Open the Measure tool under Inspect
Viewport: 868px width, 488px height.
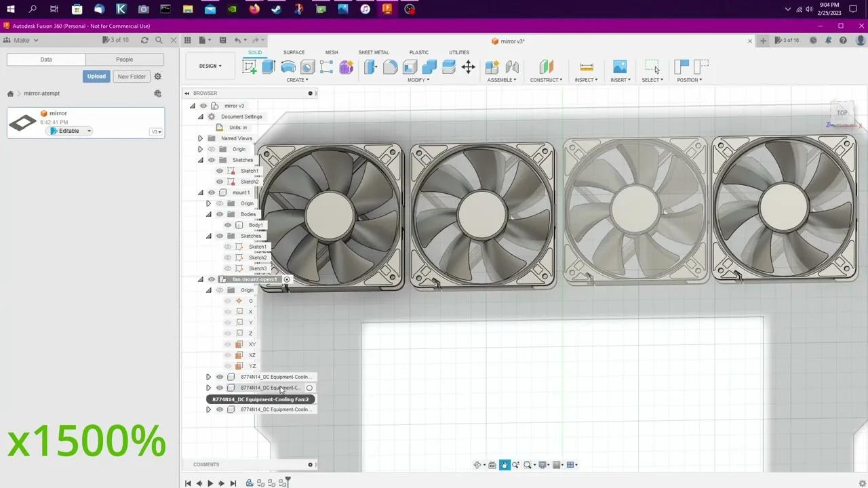(x=585, y=66)
